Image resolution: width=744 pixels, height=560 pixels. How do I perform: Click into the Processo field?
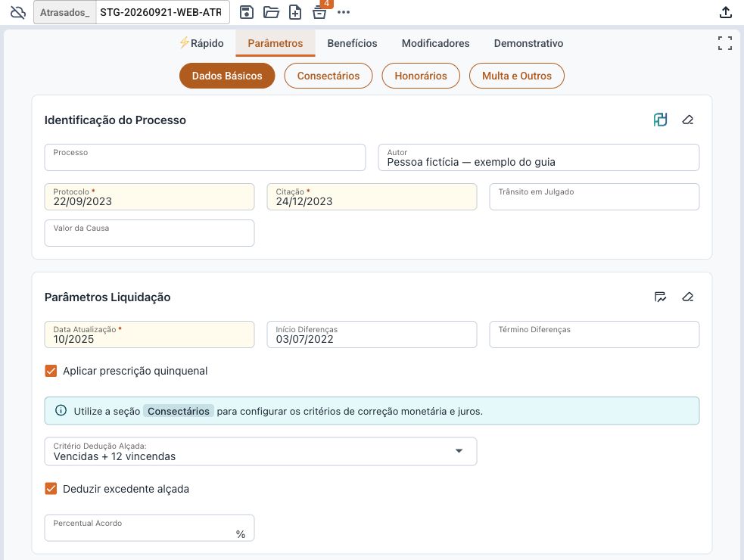205,157
